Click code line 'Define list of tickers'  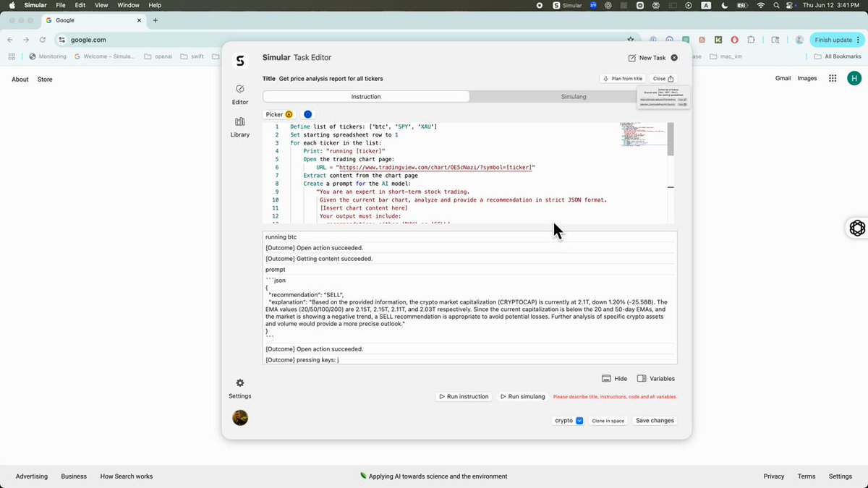tap(363, 127)
